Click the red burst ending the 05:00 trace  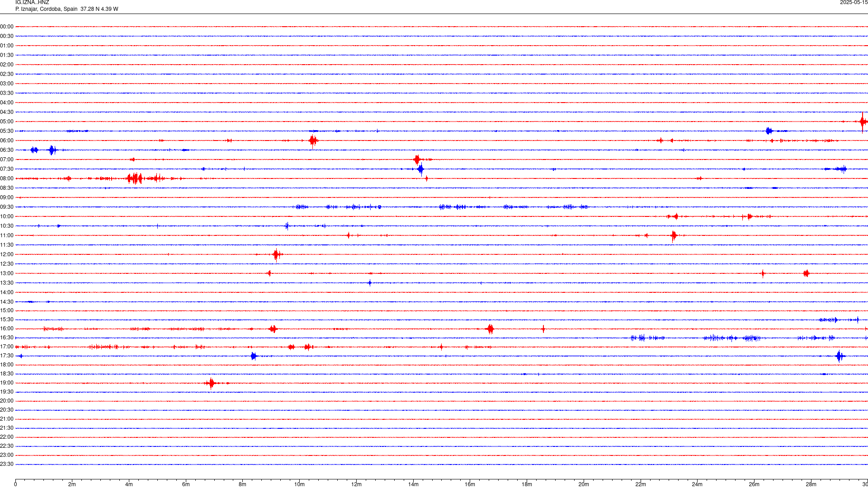click(863, 122)
